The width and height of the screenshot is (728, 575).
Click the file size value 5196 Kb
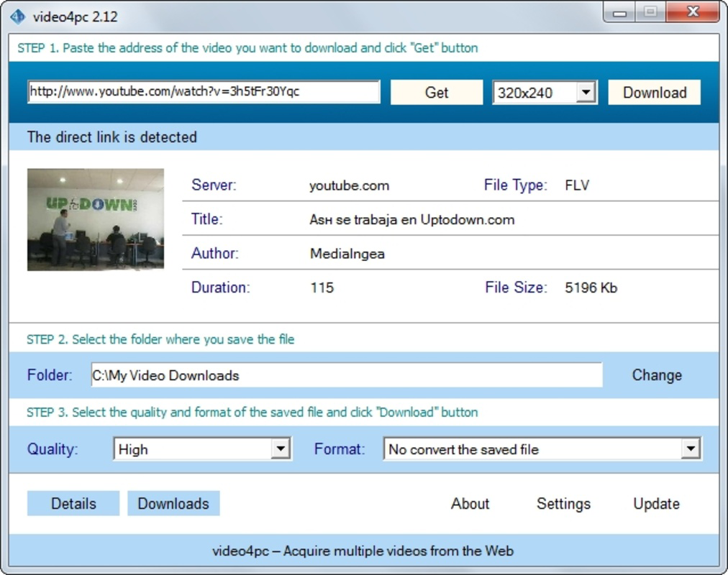coord(591,287)
